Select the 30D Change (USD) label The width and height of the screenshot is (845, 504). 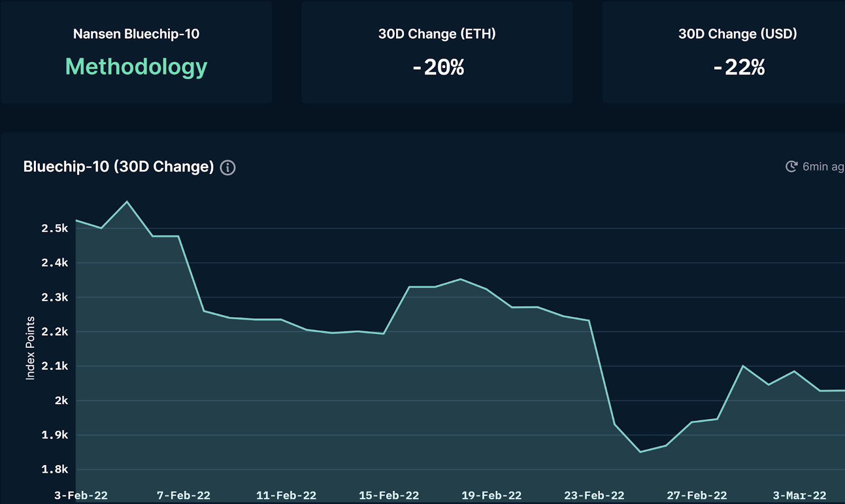tap(738, 34)
